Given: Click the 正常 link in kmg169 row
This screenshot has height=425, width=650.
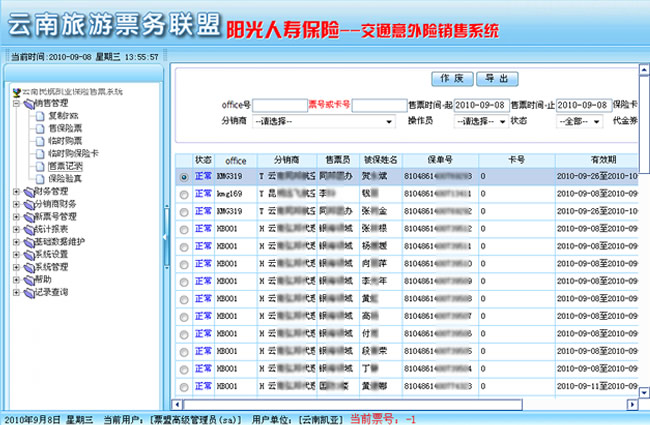Looking at the screenshot, I should click(x=203, y=194).
